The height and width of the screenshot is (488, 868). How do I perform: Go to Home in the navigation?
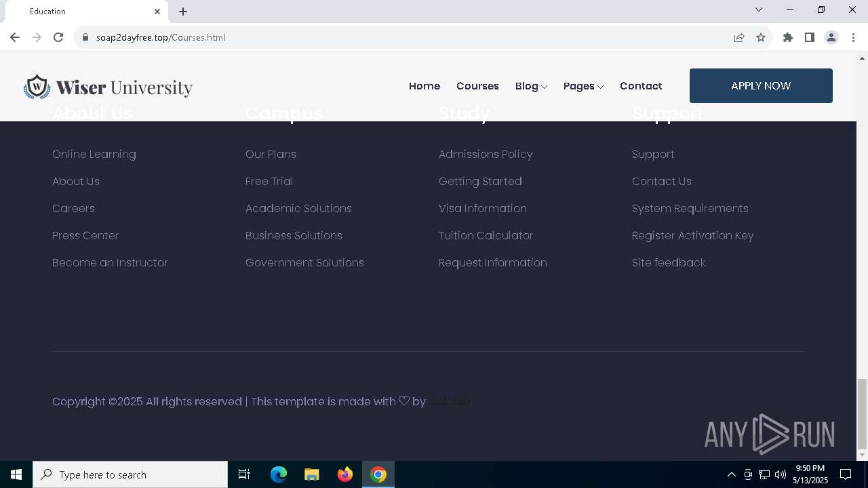click(425, 86)
